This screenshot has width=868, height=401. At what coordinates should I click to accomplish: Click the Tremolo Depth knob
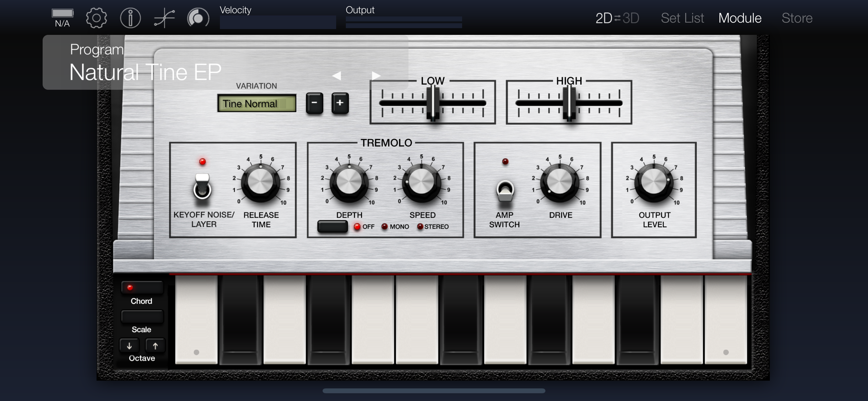pos(349,182)
